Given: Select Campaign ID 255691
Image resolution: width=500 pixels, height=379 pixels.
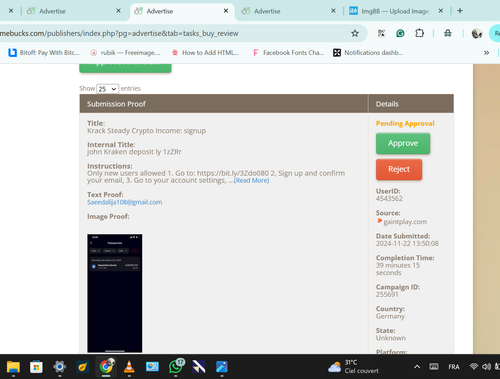Looking at the screenshot, I should pyautogui.click(x=387, y=294).
